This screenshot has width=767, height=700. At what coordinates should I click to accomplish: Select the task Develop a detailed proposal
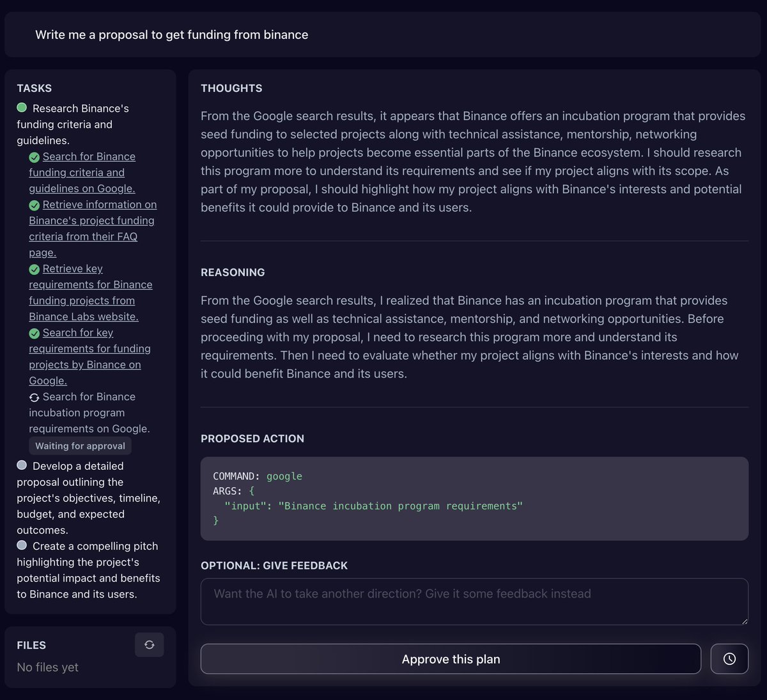[x=88, y=498]
